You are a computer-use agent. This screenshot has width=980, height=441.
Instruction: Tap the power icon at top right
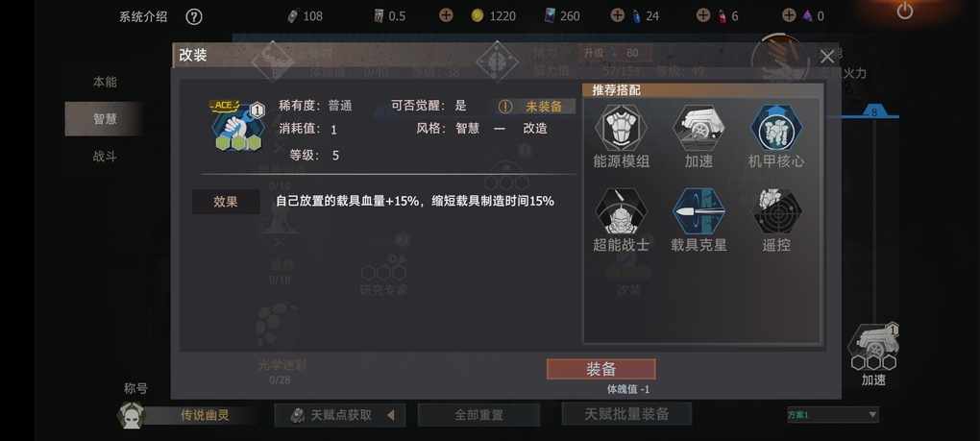(x=905, y=11)
